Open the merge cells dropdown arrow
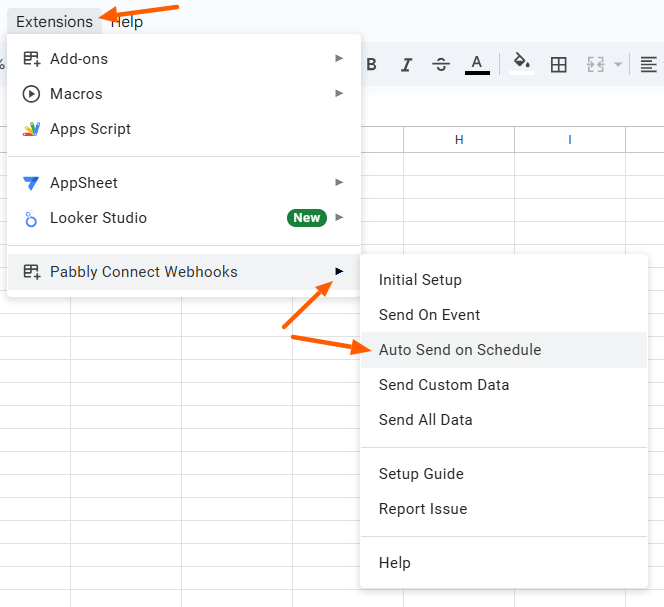664x607 pixels. [618, 65]
